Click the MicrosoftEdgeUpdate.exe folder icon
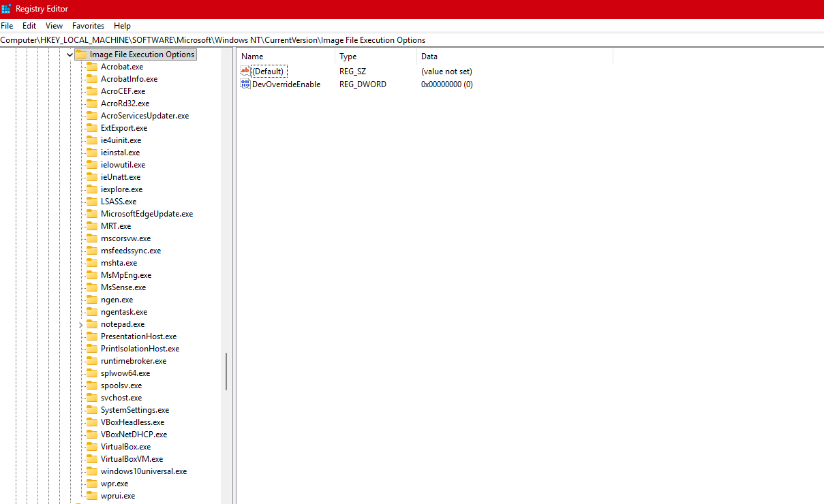This screenshot has height=504, width=824. click(92, 214)
